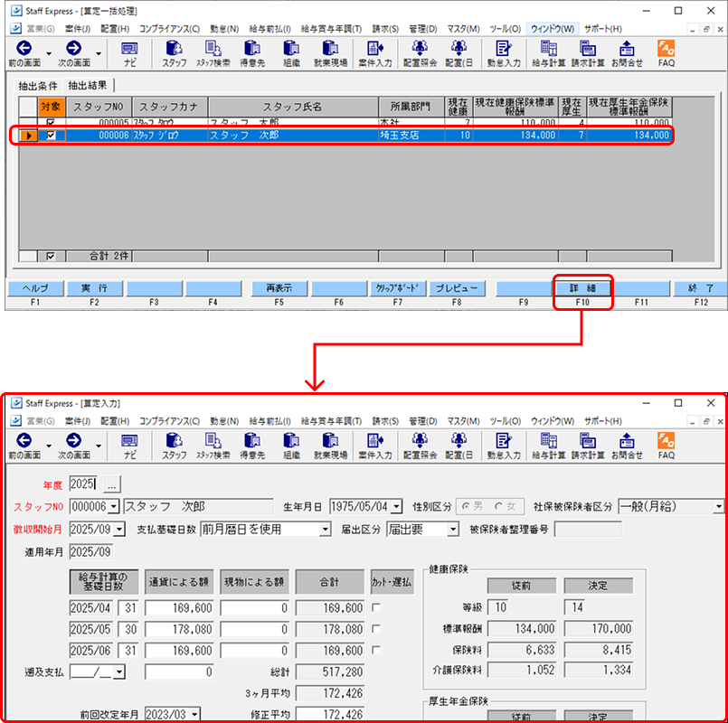Click クリップボード F7 button
The height and width of the screenshot is (723, 728).
397,288
